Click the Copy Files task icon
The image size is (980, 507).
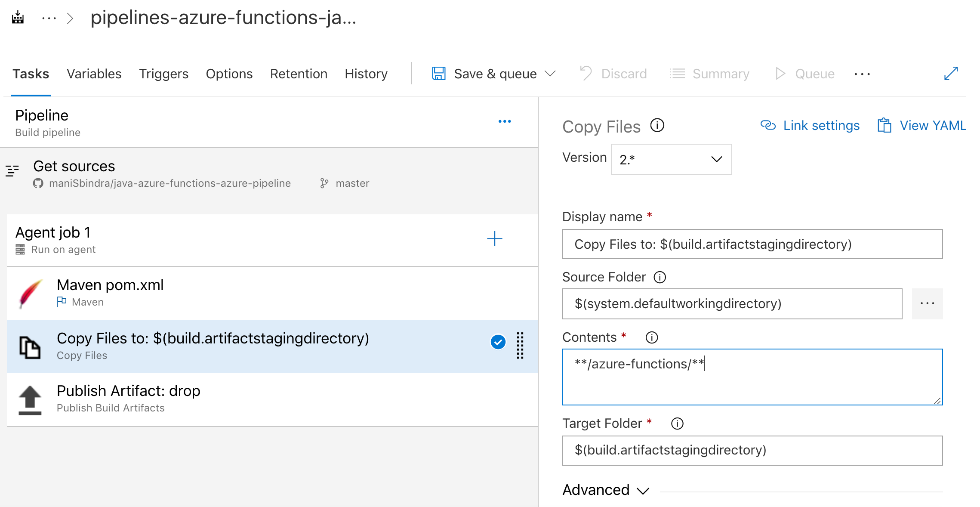click(29, 346)
